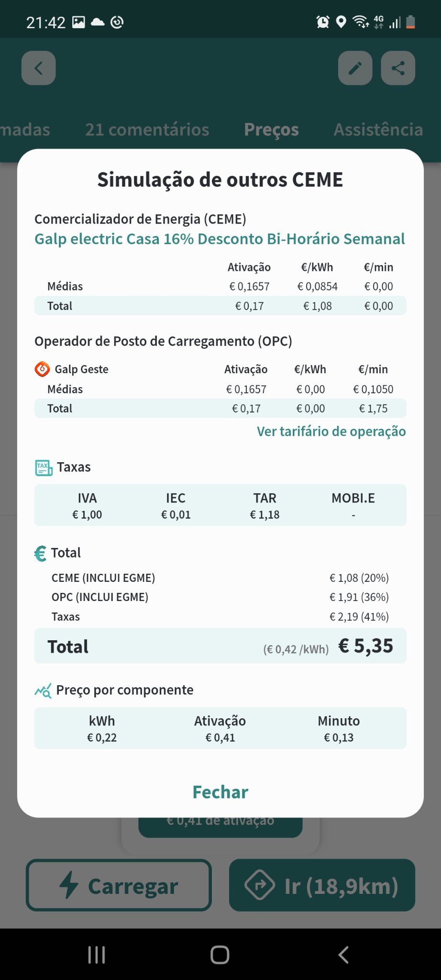Viewport: 441px width, 980px height.
Task: Tap the grand Total € 5,35 row
Action: click(x=220, y=646)
